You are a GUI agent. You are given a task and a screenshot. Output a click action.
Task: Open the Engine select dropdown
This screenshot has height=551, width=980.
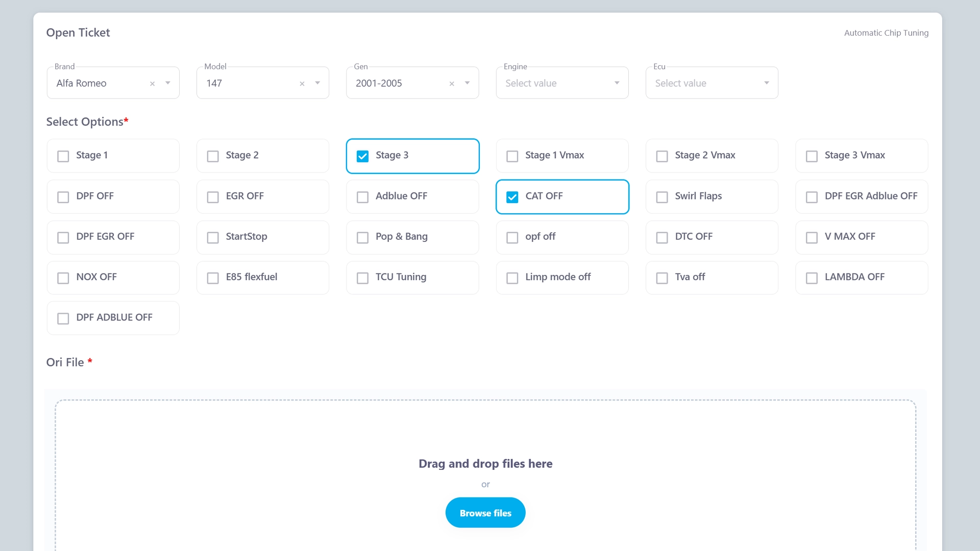pyautogui.click(x=562, y=83)
